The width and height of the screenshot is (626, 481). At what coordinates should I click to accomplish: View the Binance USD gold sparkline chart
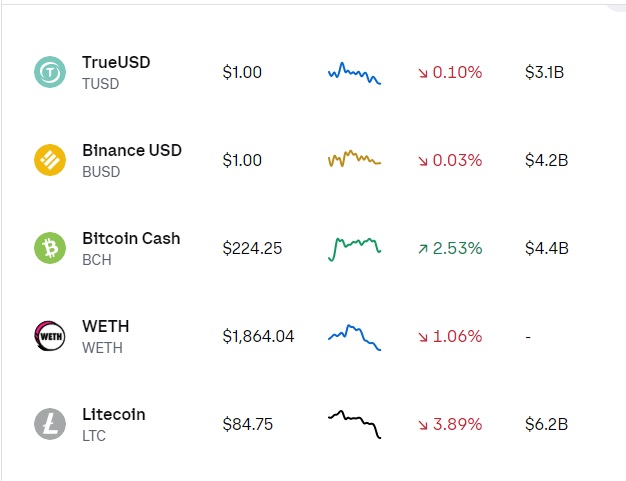[x=355, y=158]
